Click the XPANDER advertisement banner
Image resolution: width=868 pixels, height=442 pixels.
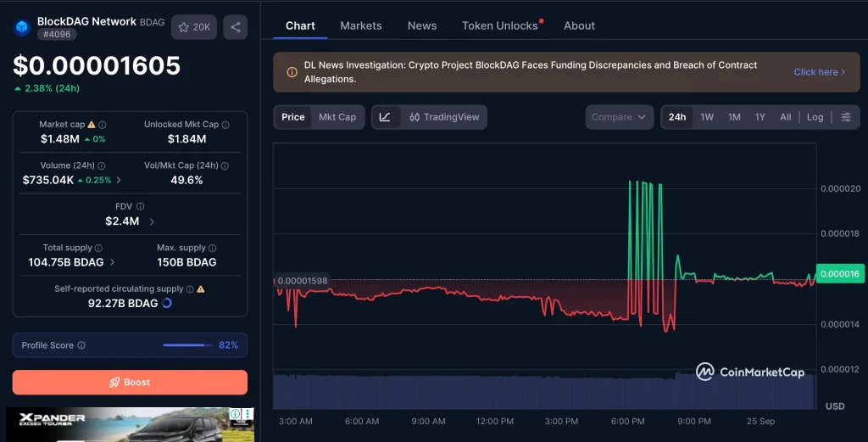tap(130, 425)
